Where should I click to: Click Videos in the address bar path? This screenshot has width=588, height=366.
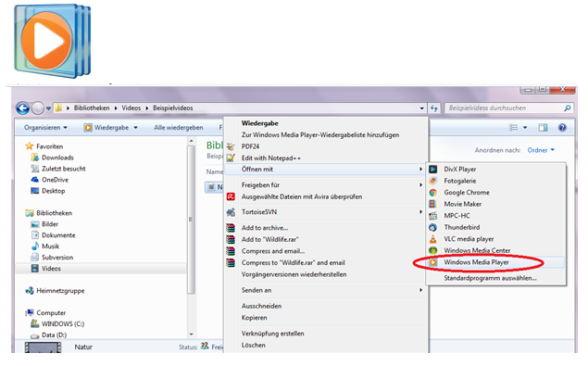[x=131, y=108]
